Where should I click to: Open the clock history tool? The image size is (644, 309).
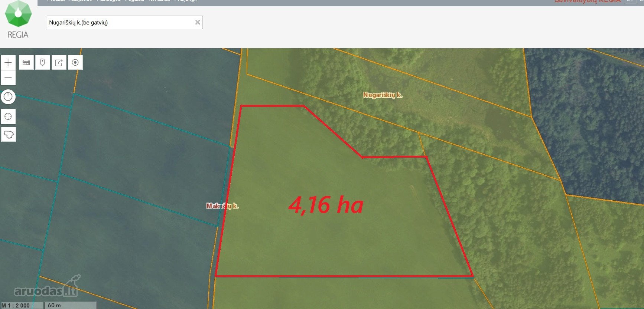pyautogui.click(x=8, y=97)
